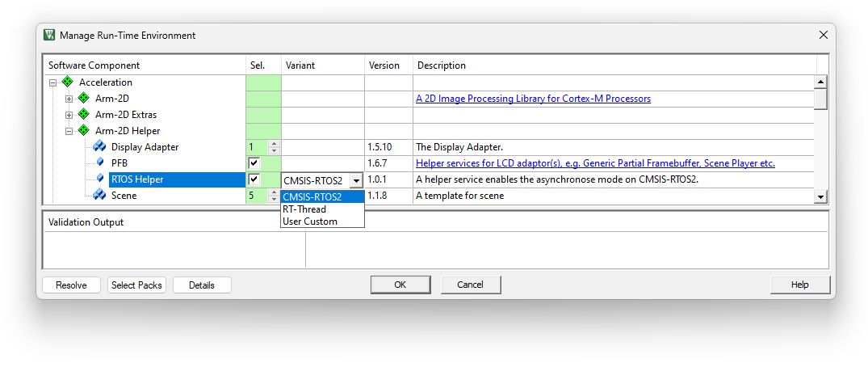
Task: Collapse the Arm-2D Helper node
Action: 69,131
